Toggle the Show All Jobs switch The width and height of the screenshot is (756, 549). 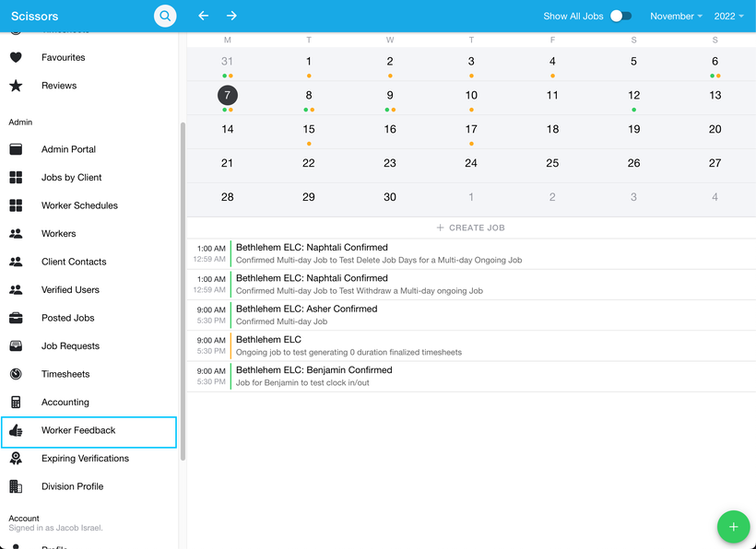(x=621, y=16)
